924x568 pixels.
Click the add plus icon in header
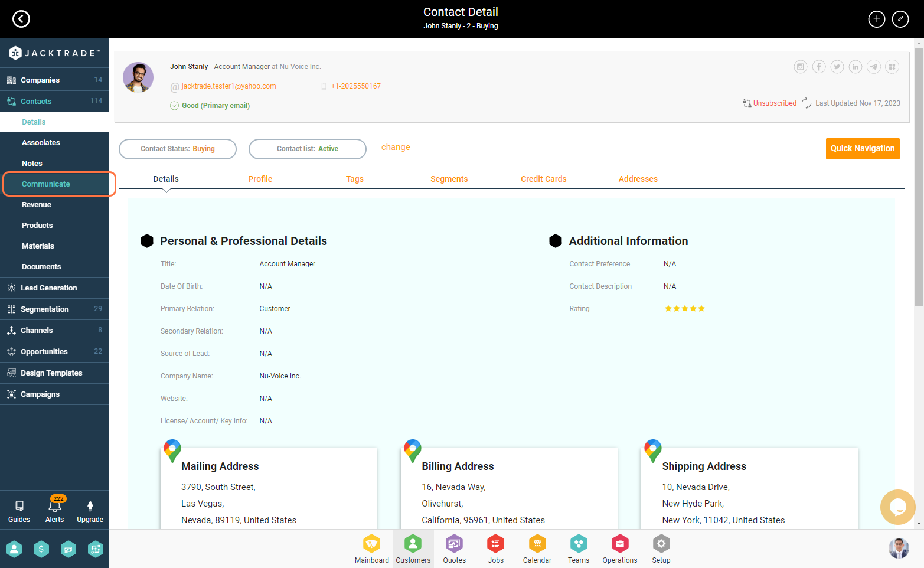coord(877,19)
